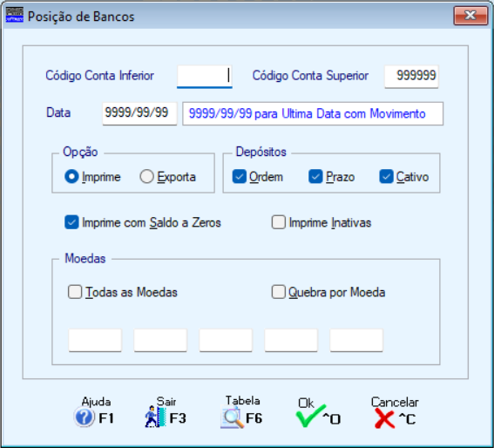The width and height of the screenshot is (494, 448).
Task: Click the Data input field
Action: click(x=139, y=113)
